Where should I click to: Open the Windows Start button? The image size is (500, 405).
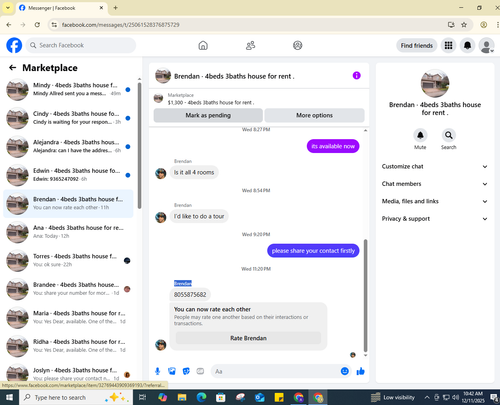click(9, 397)
